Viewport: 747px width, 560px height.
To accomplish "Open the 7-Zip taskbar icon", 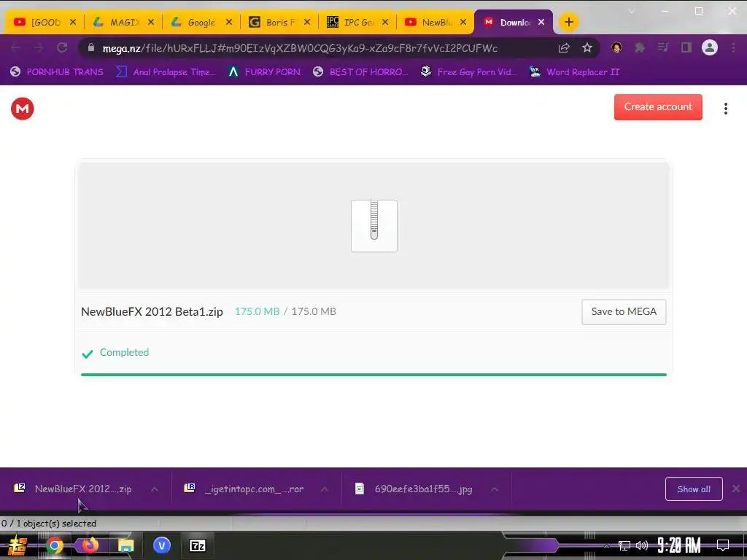I will click(198, 545).
